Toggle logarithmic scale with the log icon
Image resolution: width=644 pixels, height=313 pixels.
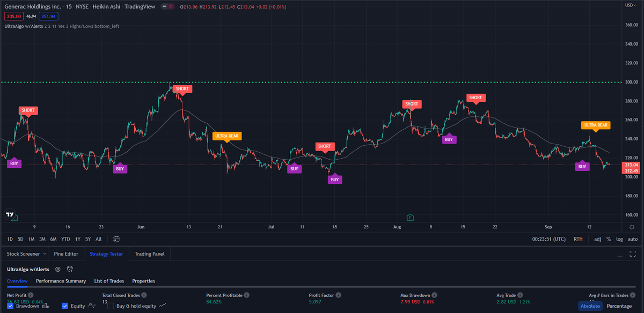[620, 239]
